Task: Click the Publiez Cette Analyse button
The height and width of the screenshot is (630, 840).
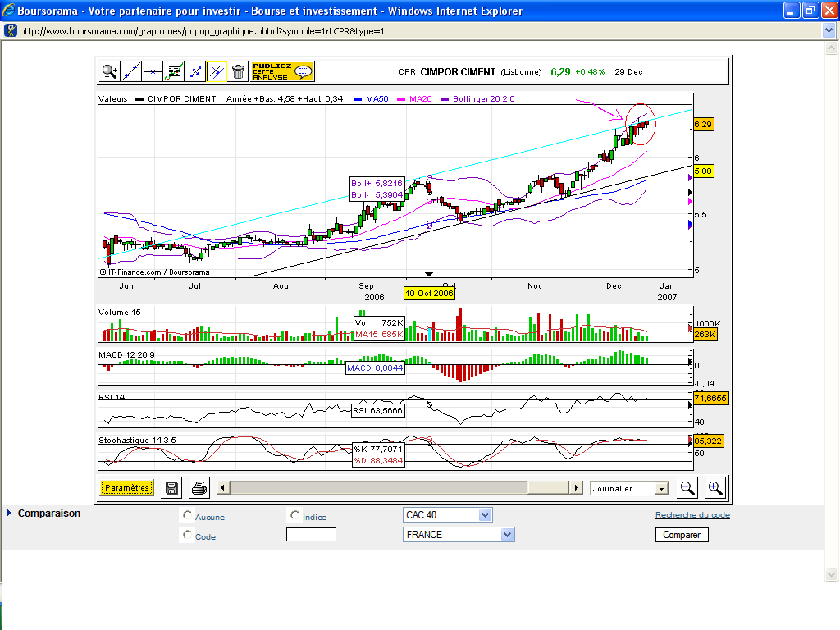Action: [282, 71]
